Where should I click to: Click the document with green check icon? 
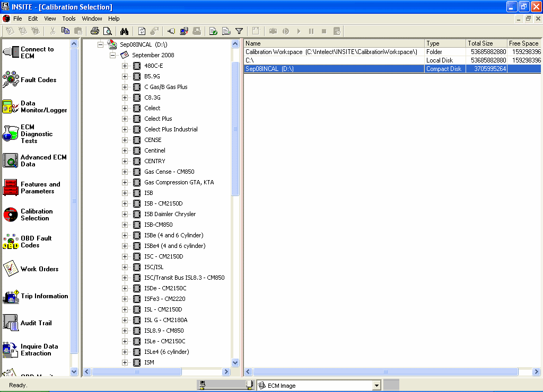point(213,31)
